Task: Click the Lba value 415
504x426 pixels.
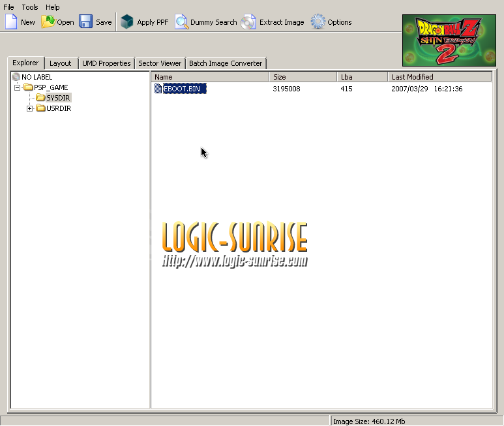Action: pyautogui.click(x=346, y=89)
